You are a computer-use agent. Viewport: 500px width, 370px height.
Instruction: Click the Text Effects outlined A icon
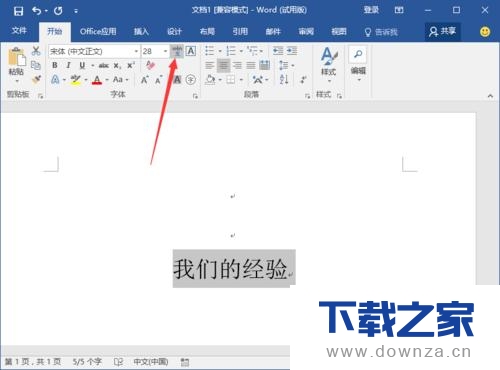click(55, 79)
